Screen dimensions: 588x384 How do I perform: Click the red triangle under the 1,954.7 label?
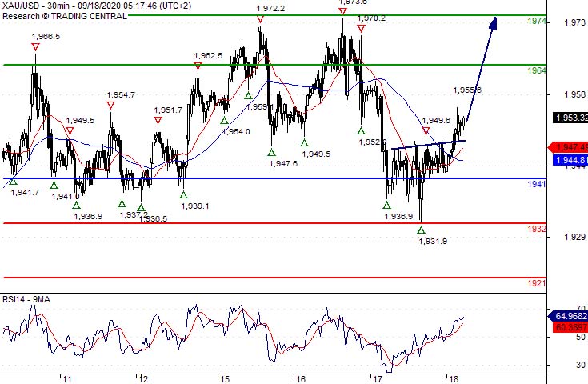click(110, 106)
